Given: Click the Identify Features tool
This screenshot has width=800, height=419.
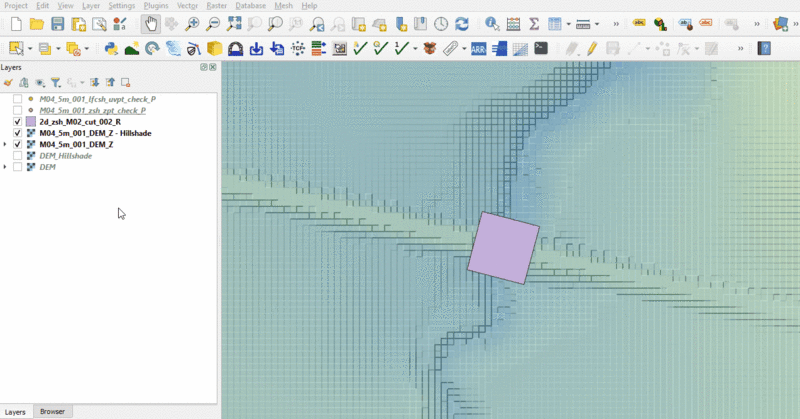Looking at the screenshot, I should [x=491, y=23].
